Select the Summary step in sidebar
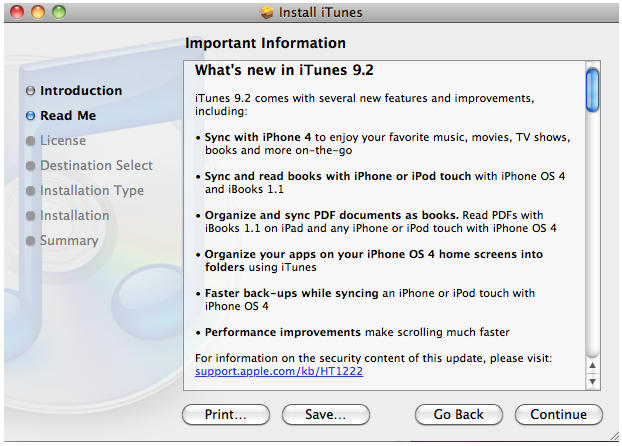 click(68, 241)
